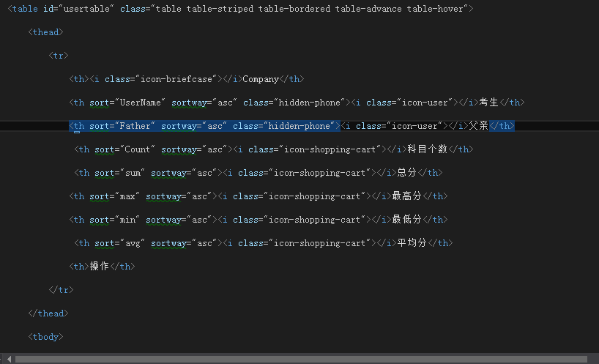Click the text 考生 in header
Viewport: 599px width, 364px height.
pos(488,103)
